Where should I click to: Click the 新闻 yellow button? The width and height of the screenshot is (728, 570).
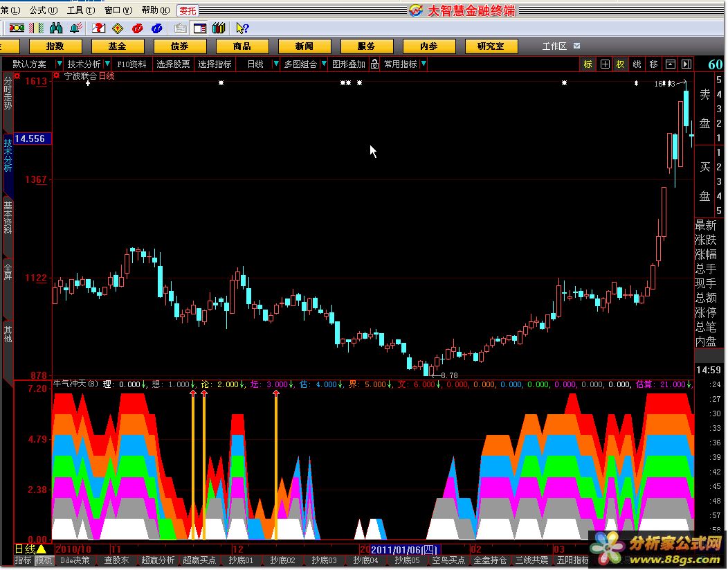coord(304,46)
